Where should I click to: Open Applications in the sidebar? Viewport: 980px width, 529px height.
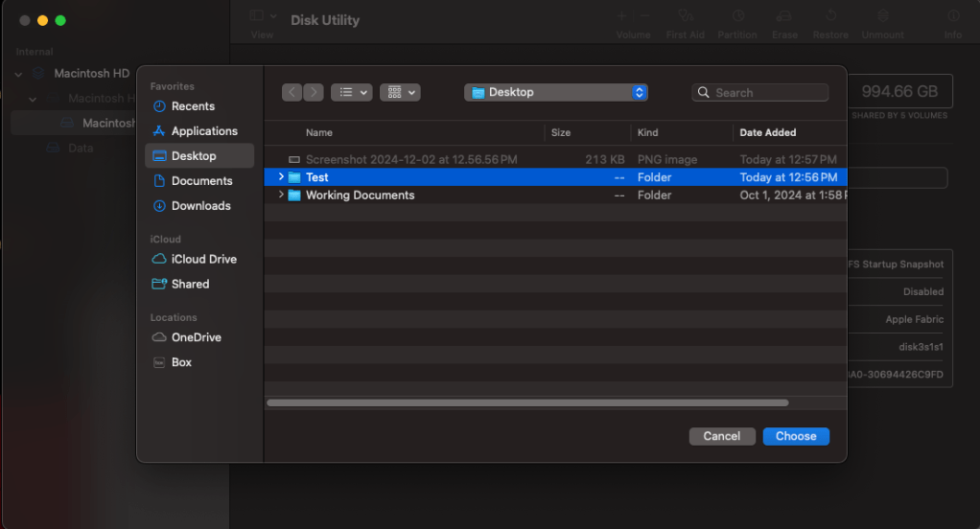[x=203, y=131]
